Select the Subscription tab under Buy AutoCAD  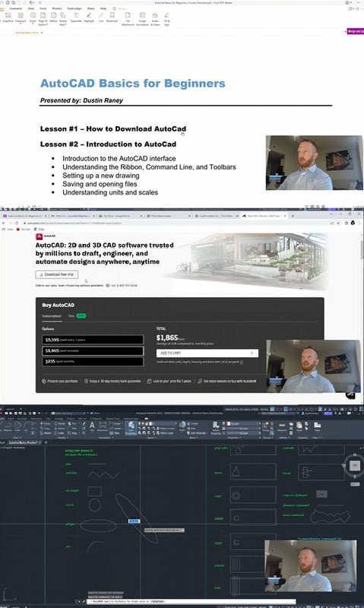coord(52,316)
